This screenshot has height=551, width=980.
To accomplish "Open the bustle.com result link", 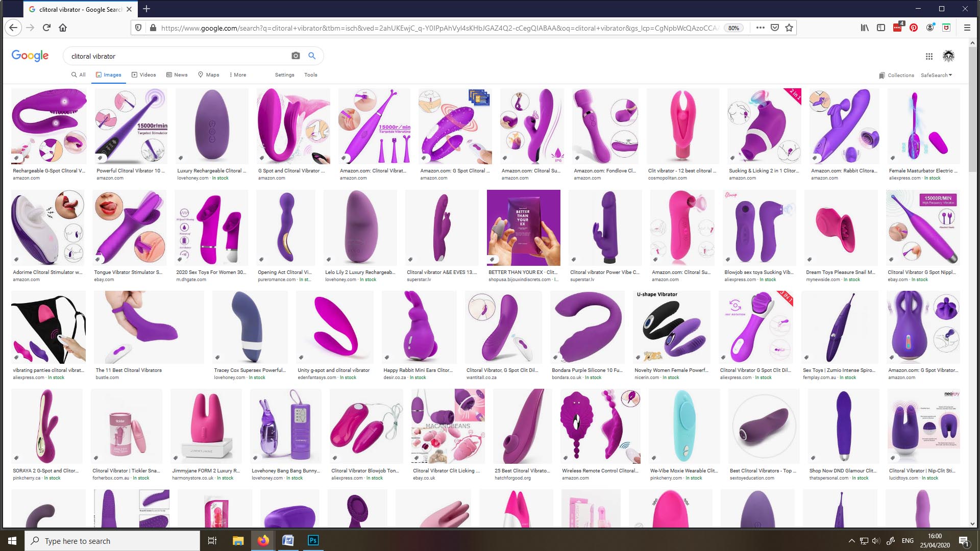I will click(107, 378).
